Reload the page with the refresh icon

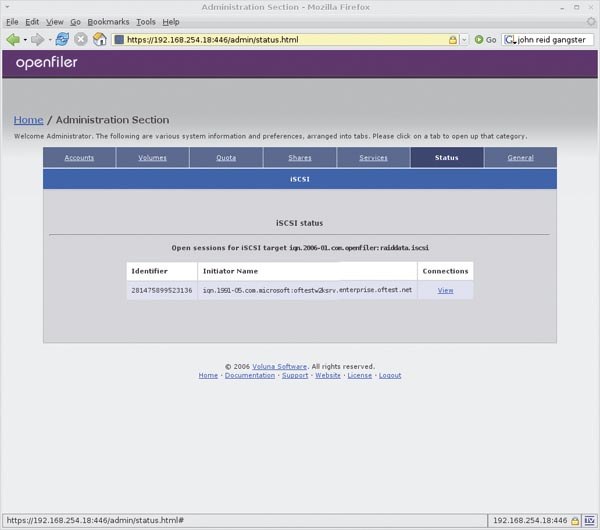(x=62, y=39)
